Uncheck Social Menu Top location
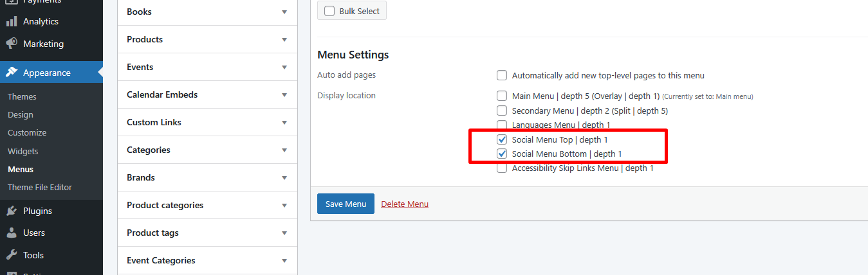The image size is (868, 275). tap(502, 139)
